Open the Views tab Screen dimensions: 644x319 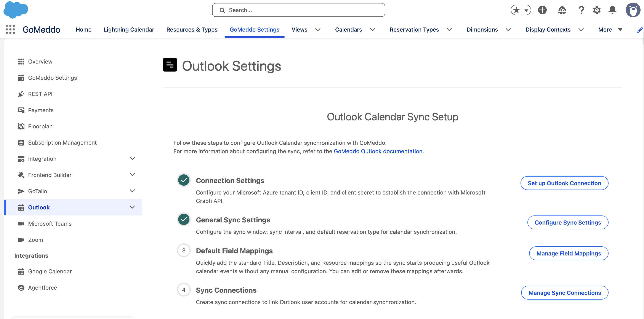pos(299,30)
